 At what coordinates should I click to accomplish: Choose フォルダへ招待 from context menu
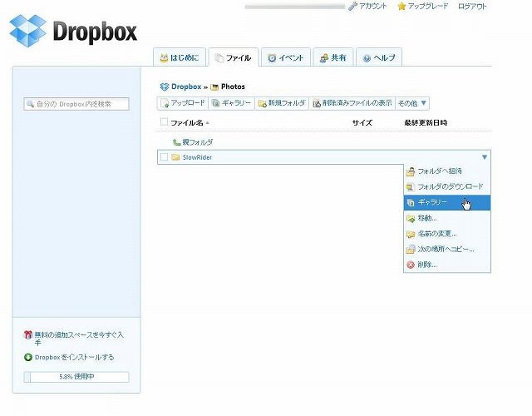click(x=447, y=171)
